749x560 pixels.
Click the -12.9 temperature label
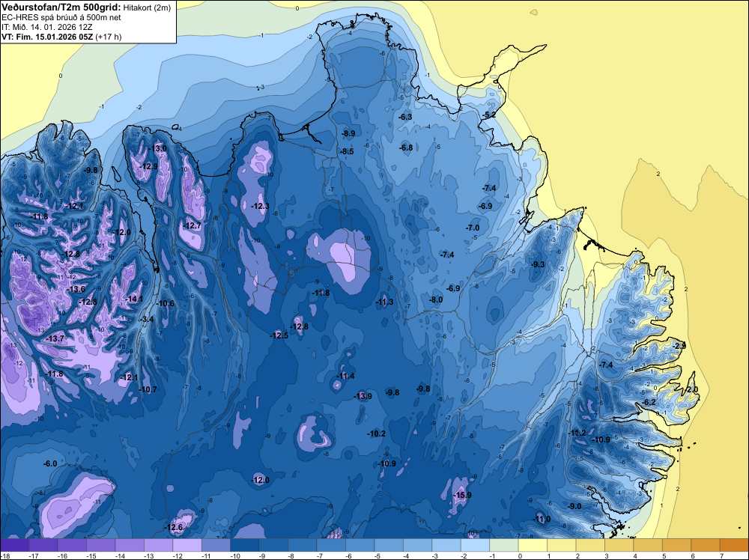click(148, 167)
